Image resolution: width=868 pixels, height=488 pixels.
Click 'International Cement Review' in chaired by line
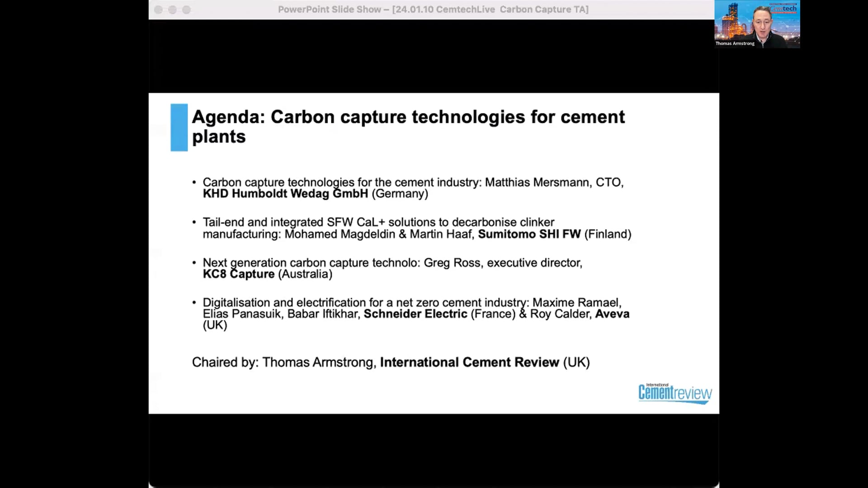point(470,362)
